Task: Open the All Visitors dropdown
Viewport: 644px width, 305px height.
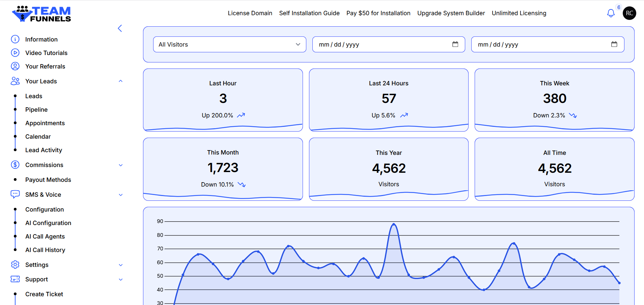Action: (x=230, y=45)
